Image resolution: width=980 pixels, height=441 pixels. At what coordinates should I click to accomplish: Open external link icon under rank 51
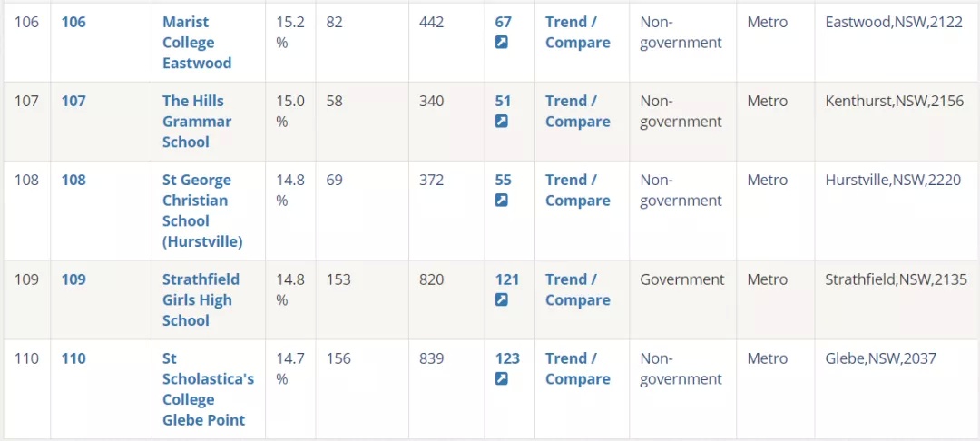(501, 122)
